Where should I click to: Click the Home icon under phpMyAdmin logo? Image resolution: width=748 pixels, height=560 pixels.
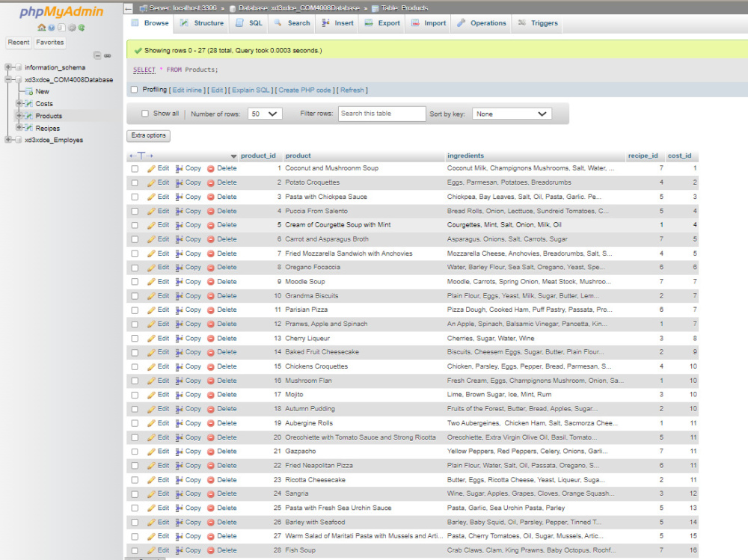(41, 28)
